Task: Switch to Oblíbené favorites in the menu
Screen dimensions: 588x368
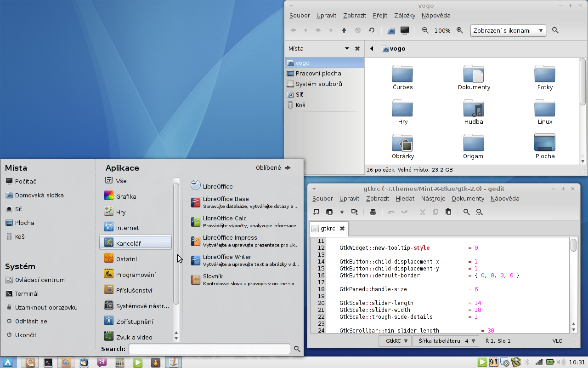Action: point(273,168)
